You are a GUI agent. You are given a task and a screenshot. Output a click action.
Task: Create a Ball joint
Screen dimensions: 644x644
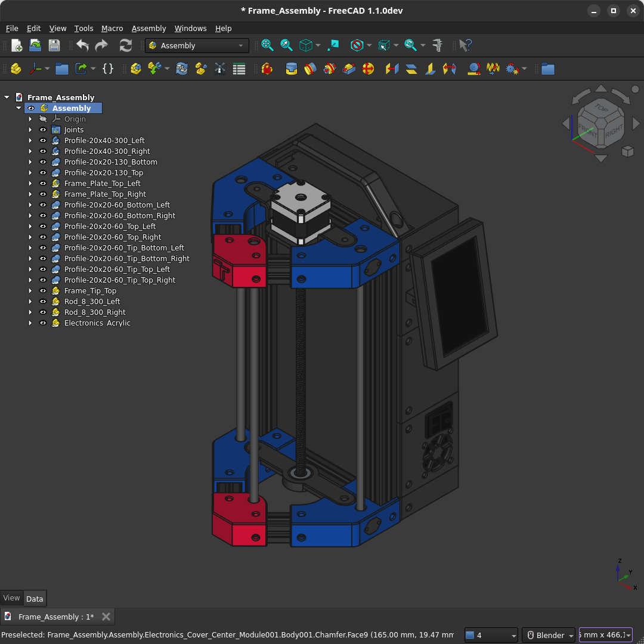click(368, 69)
